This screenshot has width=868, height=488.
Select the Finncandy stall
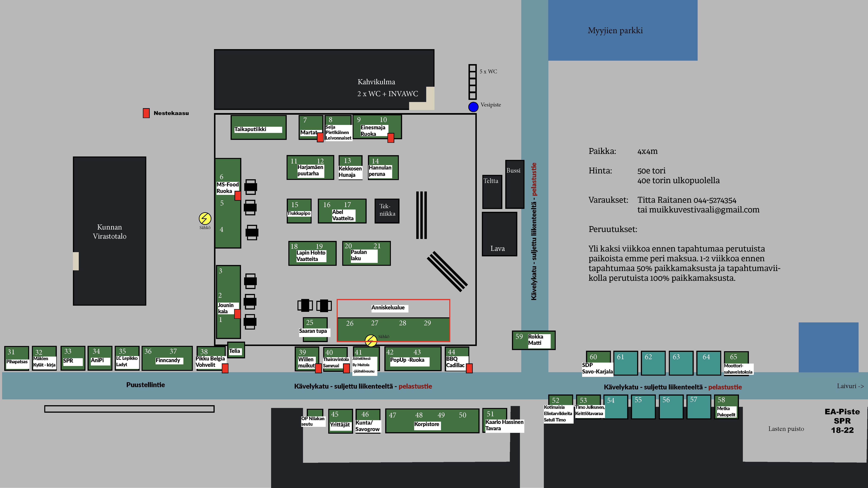click(x=167, y=358)
